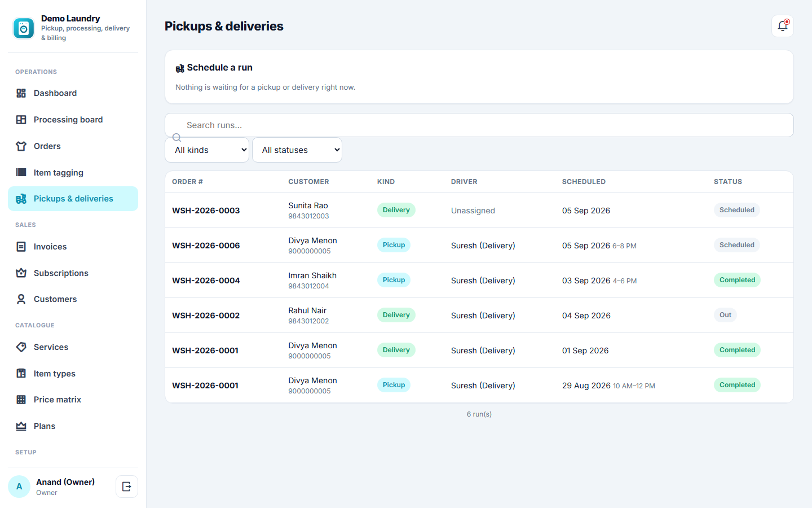812x508 pixels.
Task: Click Rahul Nair customer name
Action: 307,310
